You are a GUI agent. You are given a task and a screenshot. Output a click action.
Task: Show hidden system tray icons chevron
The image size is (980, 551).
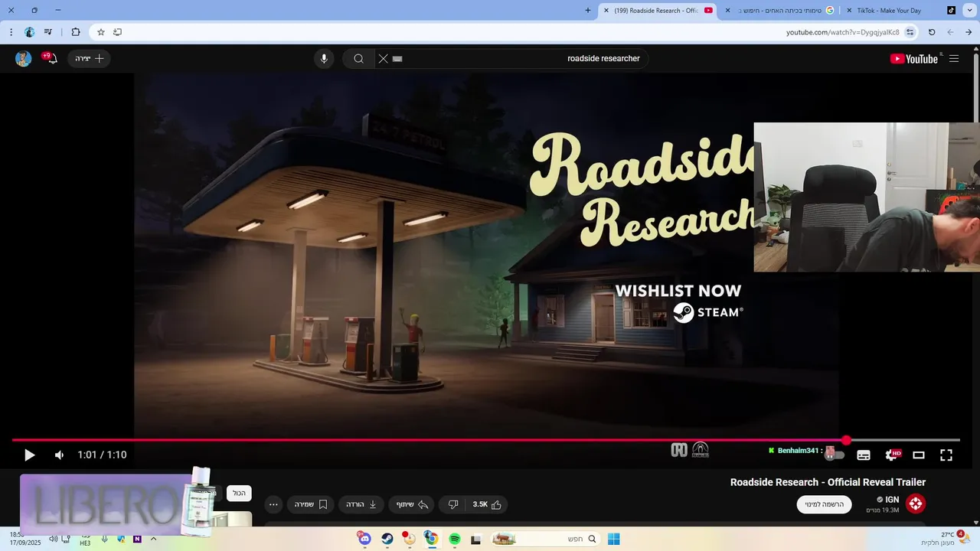pyautogui.click(x=153, y=539)
